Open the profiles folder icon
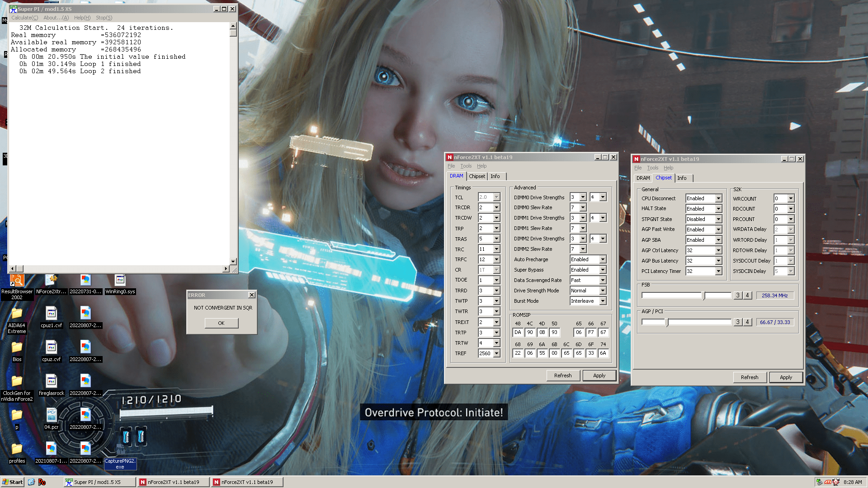Image resolution: width=868 pixels, height=488 pixels. 17,453
